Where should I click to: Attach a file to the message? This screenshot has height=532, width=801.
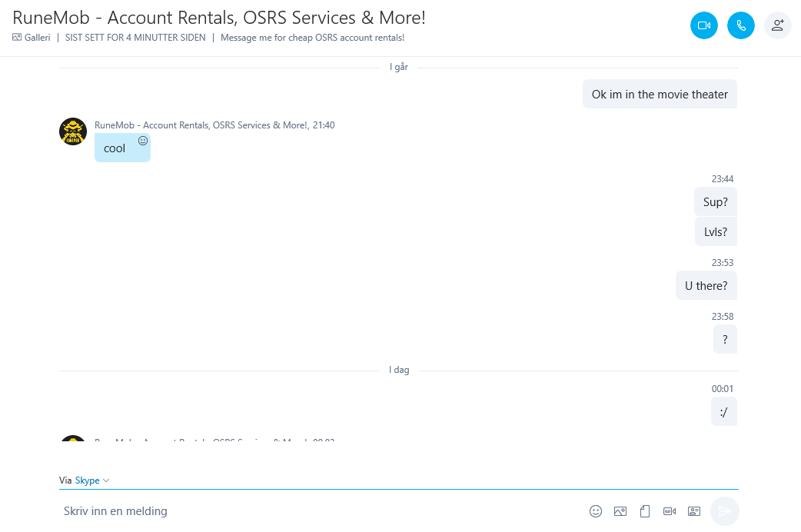click(645, 511)
